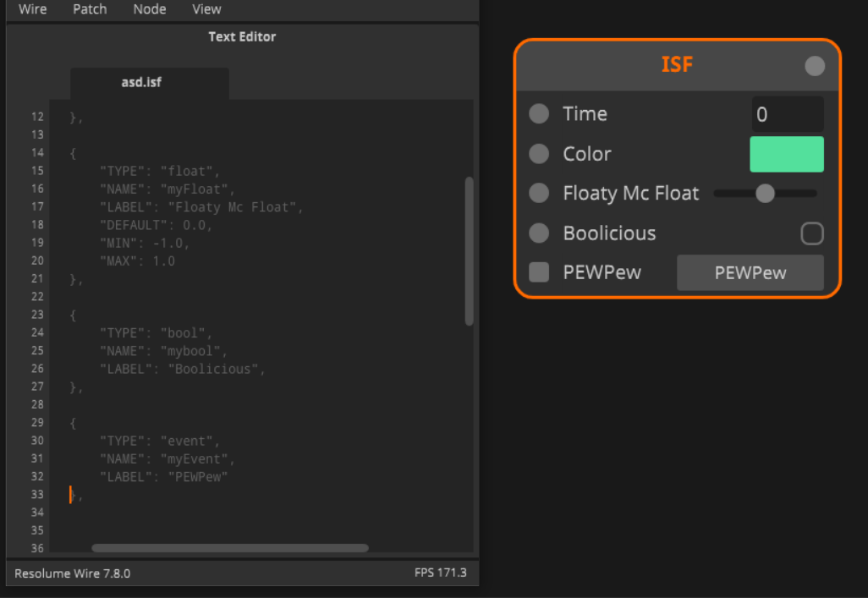Select the asd.isf editor tab

pyautogui.click(x=150, y=83)
